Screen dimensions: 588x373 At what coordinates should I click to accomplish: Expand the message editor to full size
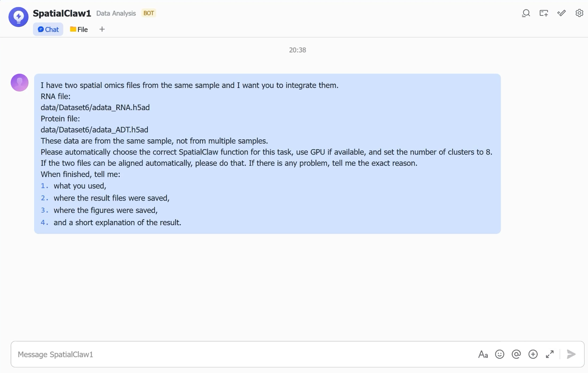click(550, 354)
